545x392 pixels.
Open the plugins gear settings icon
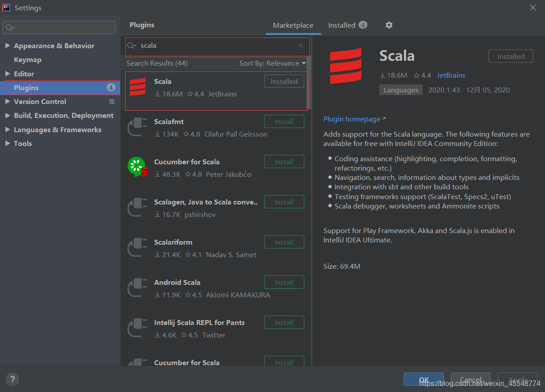(389, 25)
